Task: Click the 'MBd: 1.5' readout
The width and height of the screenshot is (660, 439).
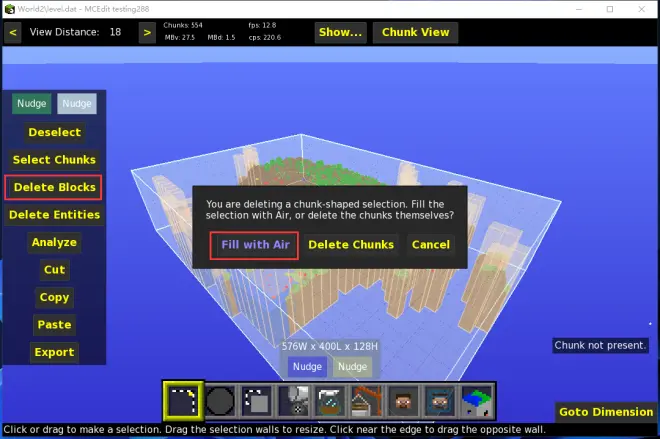Action: coord(221,37)
